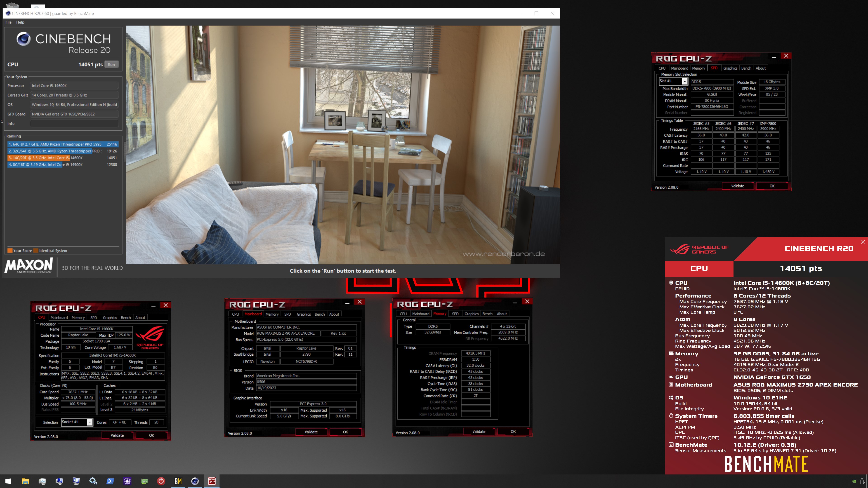Launch PowerShell from the taskbar

point(110,481)
